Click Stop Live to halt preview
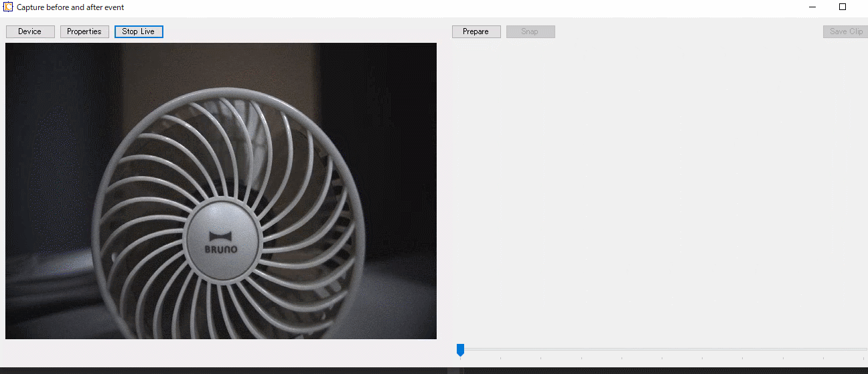Screen dimensions: 868x374 [x=139, y=31]
